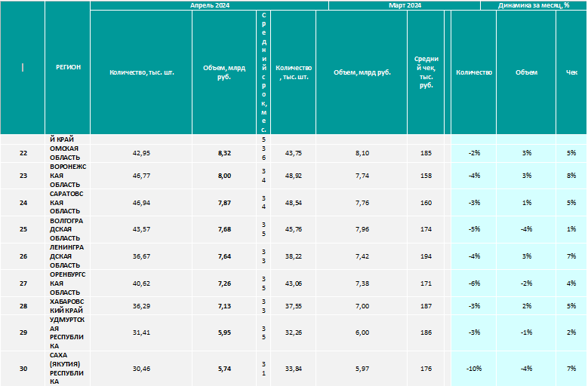Select April 'Объем, млрд руб.' column header
Viewport: 588px width, 386px height.
click(224, 72)
